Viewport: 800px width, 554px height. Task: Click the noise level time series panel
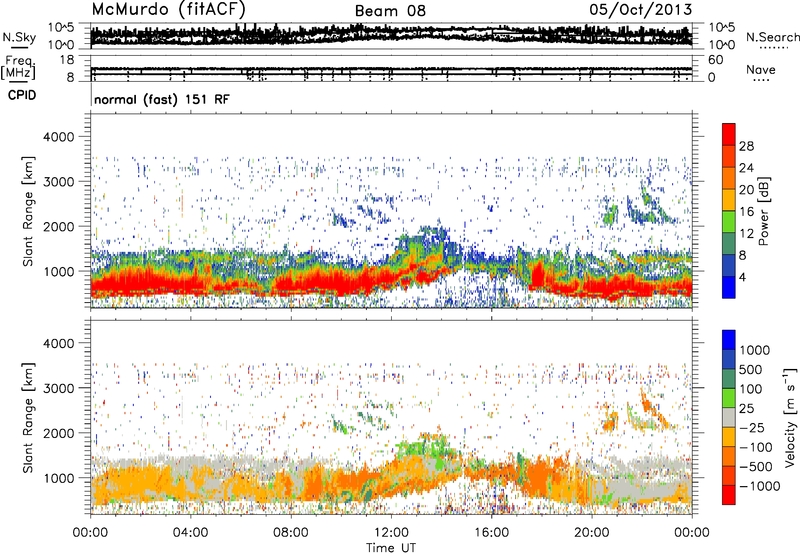(391, 36)
